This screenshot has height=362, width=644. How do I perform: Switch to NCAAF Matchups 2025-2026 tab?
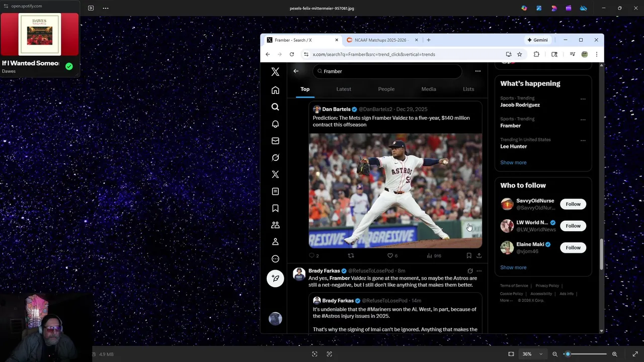tap(382, 40)
